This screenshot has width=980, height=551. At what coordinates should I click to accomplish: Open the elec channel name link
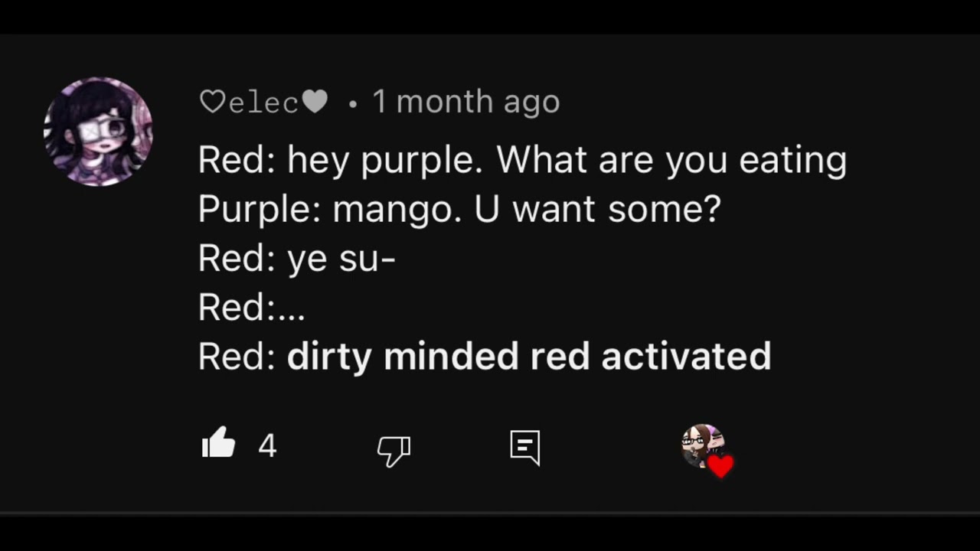point(263,103)
